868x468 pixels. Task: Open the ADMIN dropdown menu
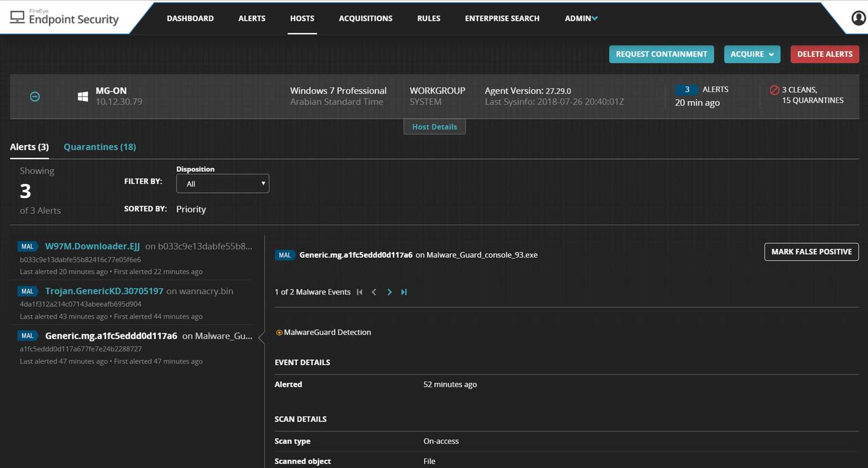(x=581, y=18)
